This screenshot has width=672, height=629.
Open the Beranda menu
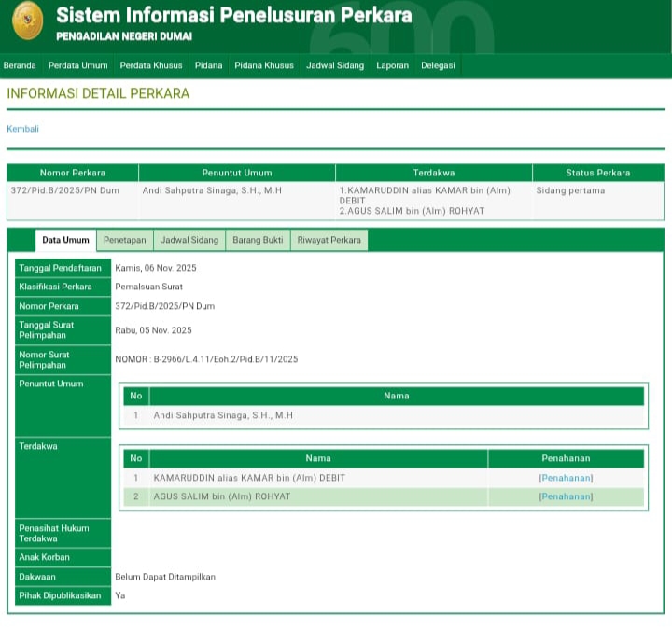point(20,65)
